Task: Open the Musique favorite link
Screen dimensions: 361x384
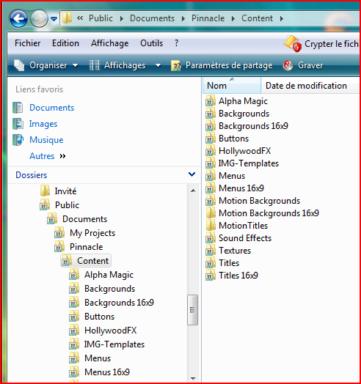Action: click(46, 140)
